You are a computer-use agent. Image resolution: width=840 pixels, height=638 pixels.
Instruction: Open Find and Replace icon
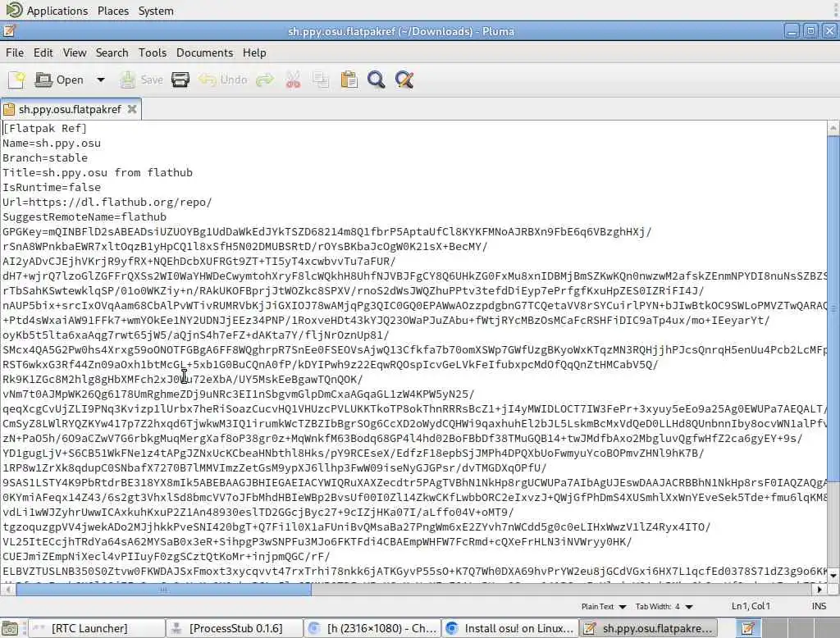click(x=404, y=80)
